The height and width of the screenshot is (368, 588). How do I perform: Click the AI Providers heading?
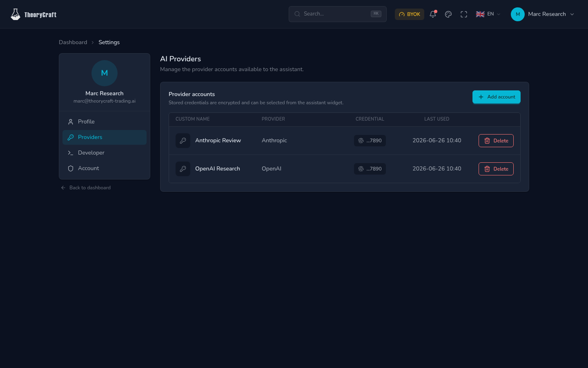click(x=180, y=59)
